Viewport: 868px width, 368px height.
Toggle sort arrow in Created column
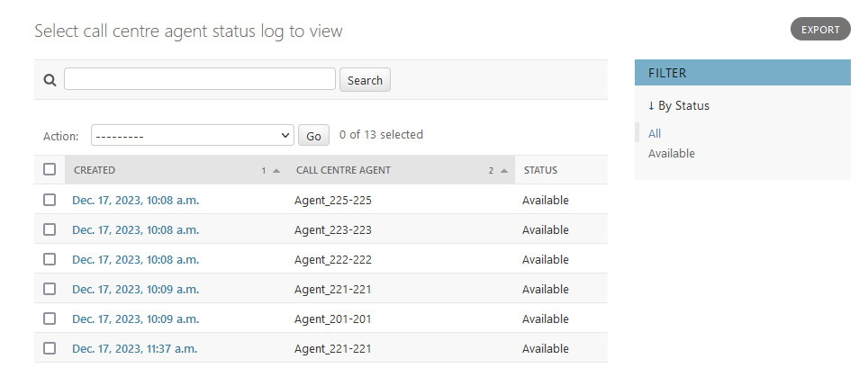click(276, 170)
